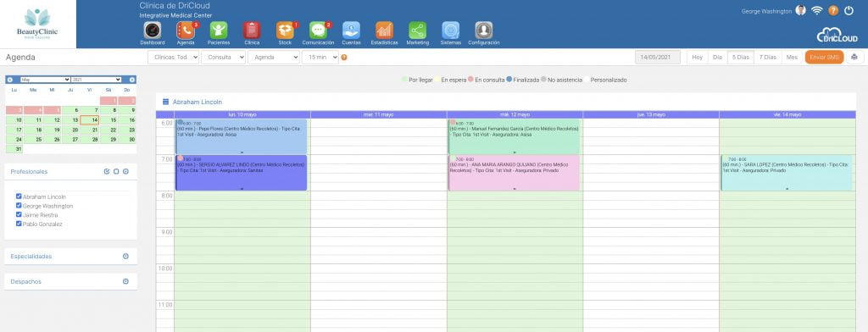Open the Clínica module icon

pyautogui.click(x=252, y=30)
